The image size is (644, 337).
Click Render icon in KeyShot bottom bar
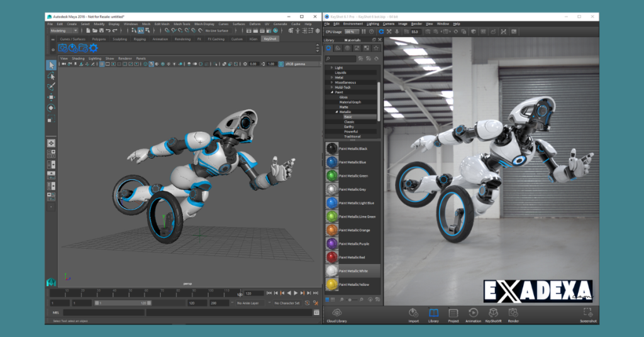point(513,316)
